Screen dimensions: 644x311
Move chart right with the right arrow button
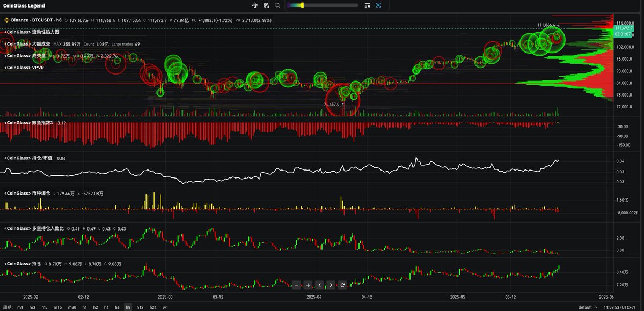(x=331, y=285)
